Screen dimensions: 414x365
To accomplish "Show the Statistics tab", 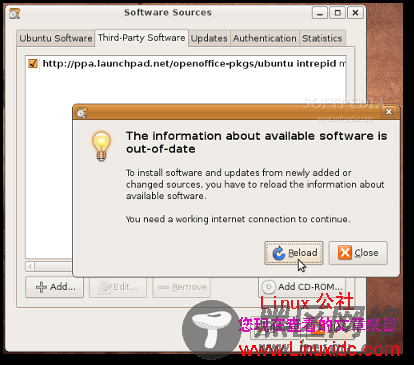I will pyautogui.click(x=322, y=38).
